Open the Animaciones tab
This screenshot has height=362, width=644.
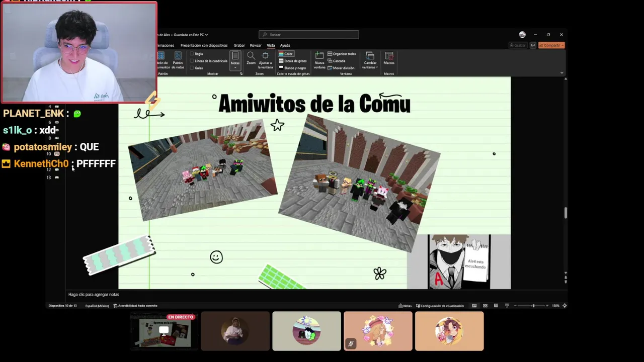(166, 45)
